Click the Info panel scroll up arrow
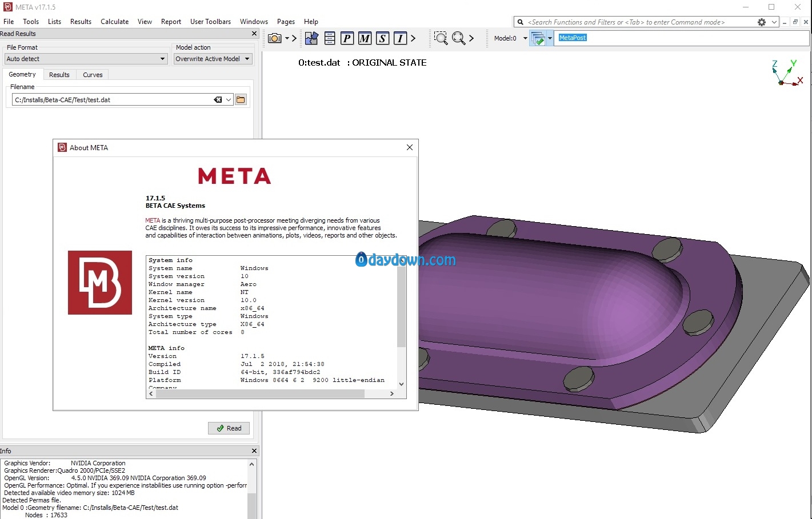Viewport: 812px width, 519px height. [x=251, y=464]
